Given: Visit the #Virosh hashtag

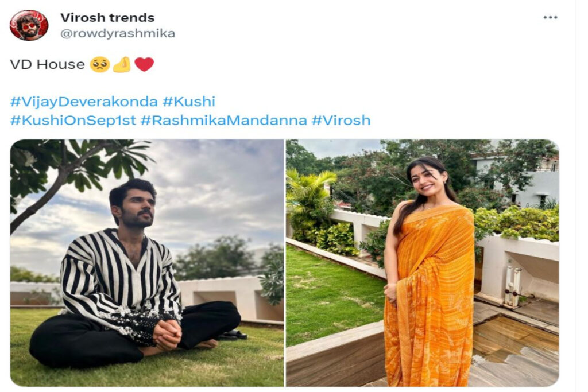Looking at the screenshot, I should point(341,121).
